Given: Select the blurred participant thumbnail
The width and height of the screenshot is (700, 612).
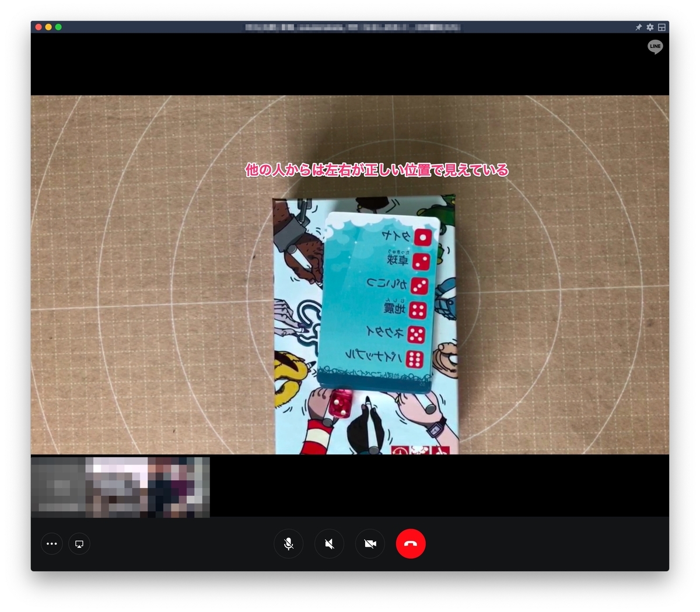Looking at the screenshot, I should pos(120,487).
